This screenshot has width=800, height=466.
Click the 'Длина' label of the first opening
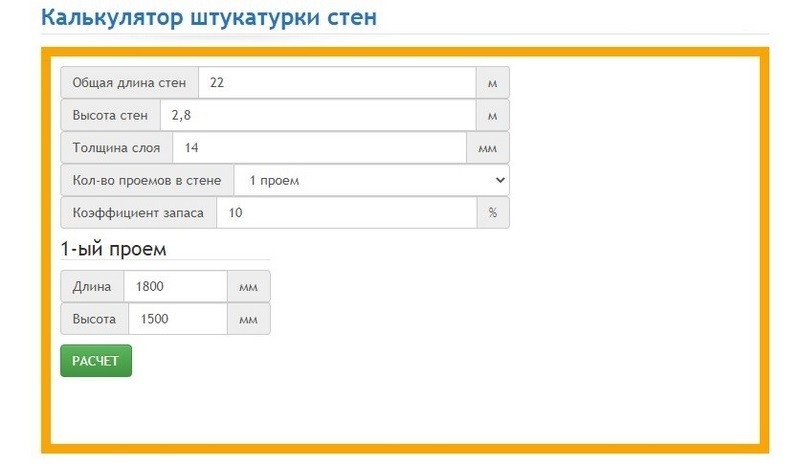pyautogui.click(x=92, y=286)
